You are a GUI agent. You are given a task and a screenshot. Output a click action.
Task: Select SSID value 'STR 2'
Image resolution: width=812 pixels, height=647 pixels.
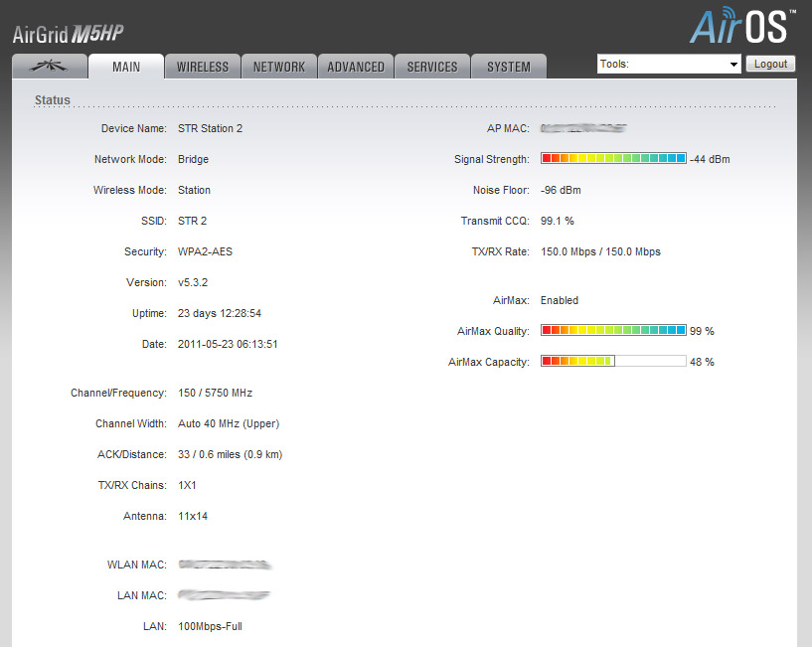(x=192, y=221)
